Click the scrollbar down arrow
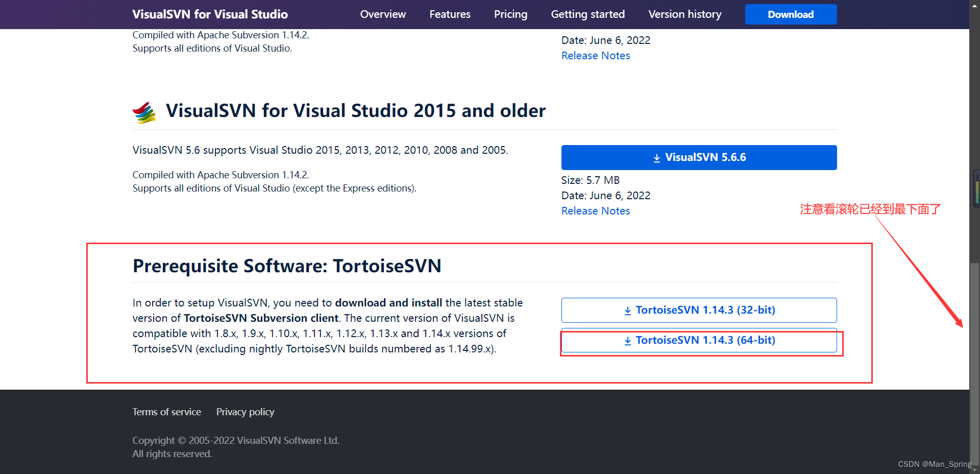The height and width of the screenshot is (474, 980). tap(975, 469)
